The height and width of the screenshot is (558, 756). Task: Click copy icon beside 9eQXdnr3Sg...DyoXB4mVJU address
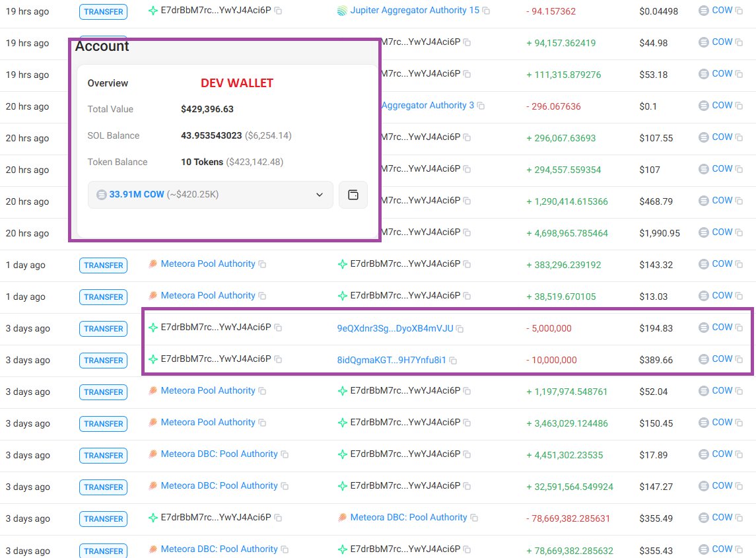(x=460, y=329)
